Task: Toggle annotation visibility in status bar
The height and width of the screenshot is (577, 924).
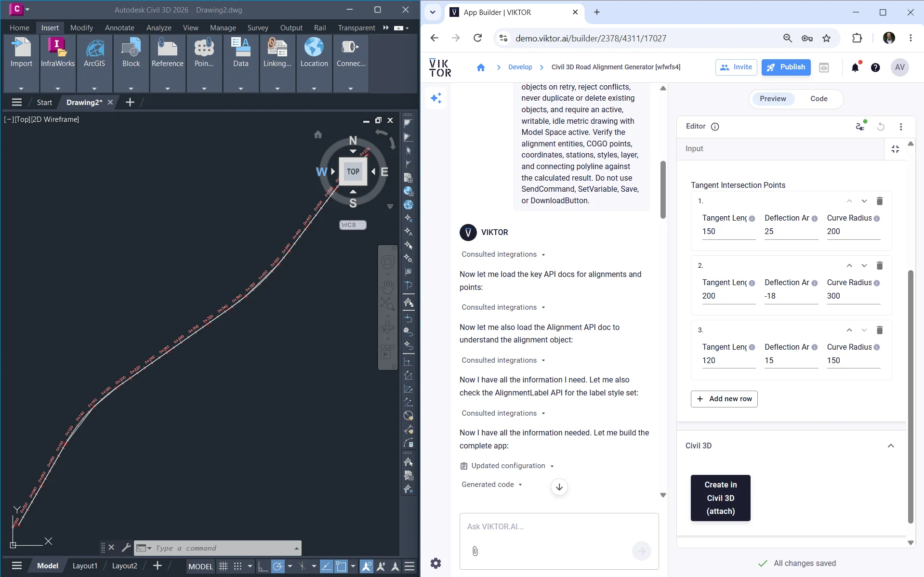Action: click(367, 566)
